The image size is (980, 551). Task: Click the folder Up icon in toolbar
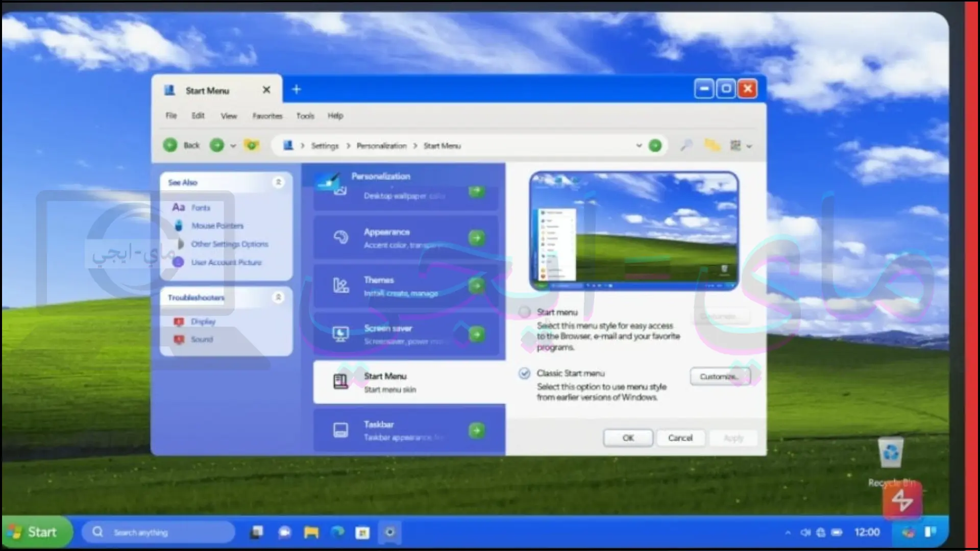(251, 145)
